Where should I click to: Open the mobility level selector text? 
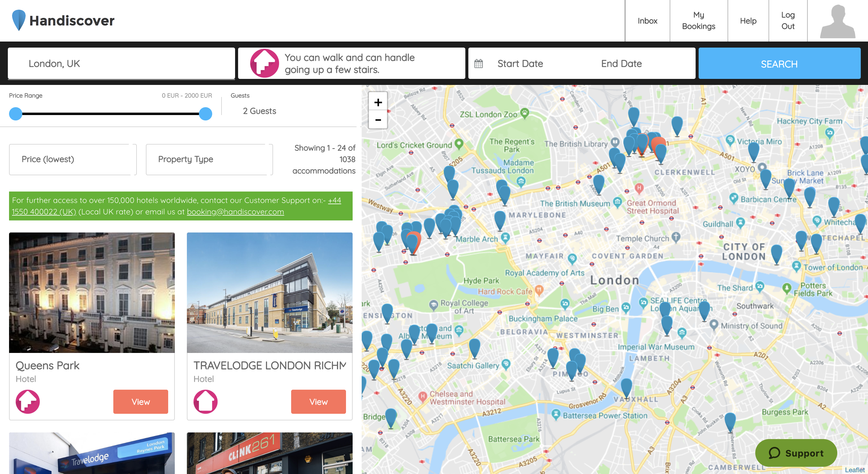point(349,63)
